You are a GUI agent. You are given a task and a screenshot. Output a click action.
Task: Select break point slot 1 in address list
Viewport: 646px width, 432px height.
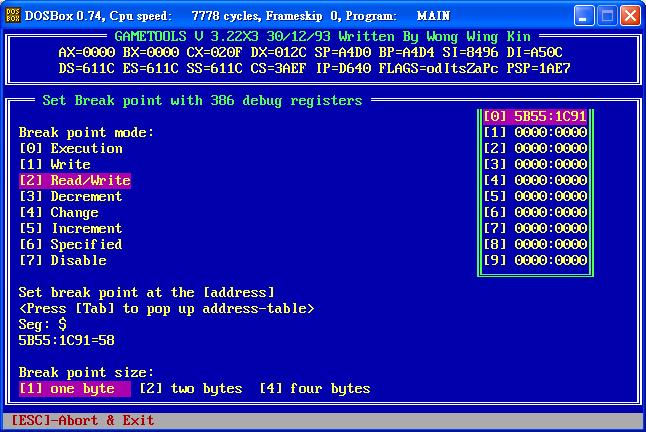pyautogui.click(x=535, y=132)
